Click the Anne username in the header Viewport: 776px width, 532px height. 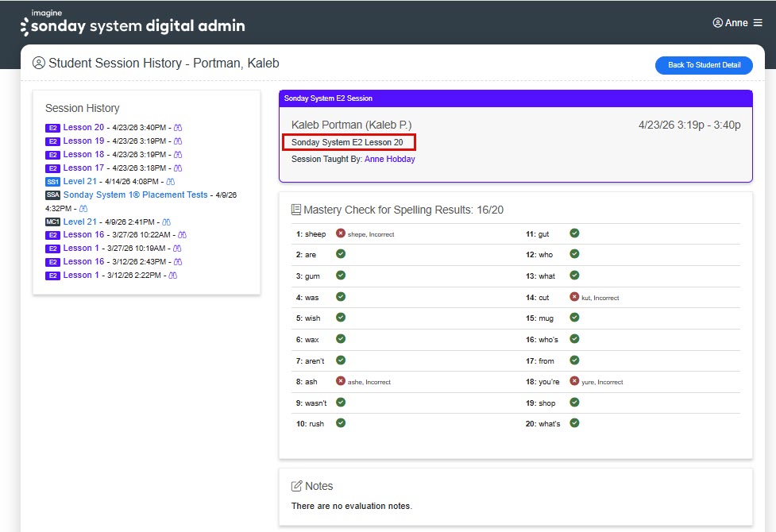pyautogui.click(x=736, y=23)
